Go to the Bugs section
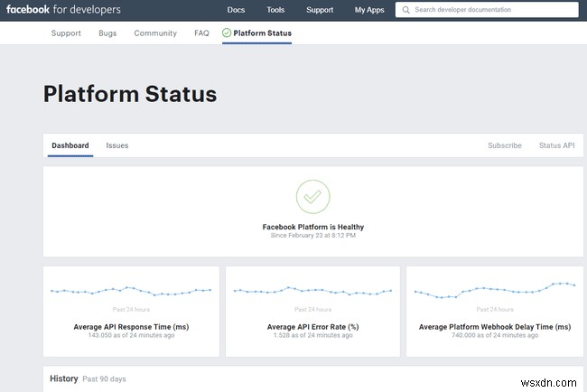Image resolution: width=587 pixels, height=392 pixels. 107,33
